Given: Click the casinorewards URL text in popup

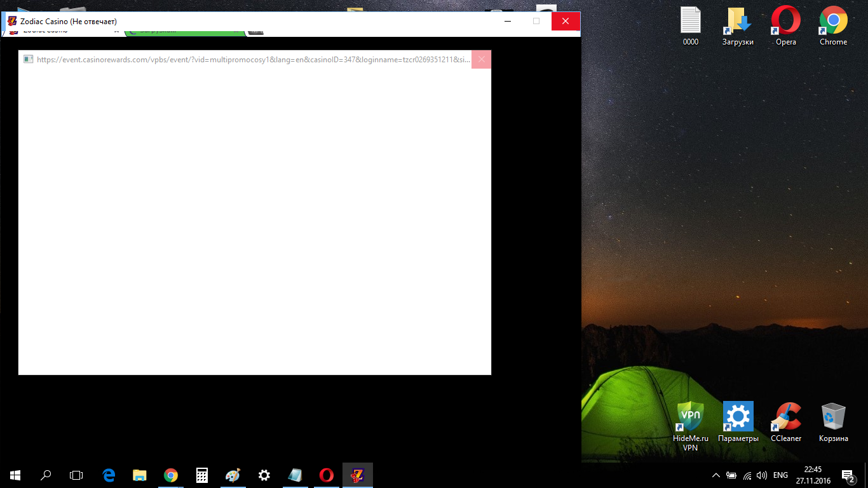Looking at the screenshot, I should click(x=254, y=59).
